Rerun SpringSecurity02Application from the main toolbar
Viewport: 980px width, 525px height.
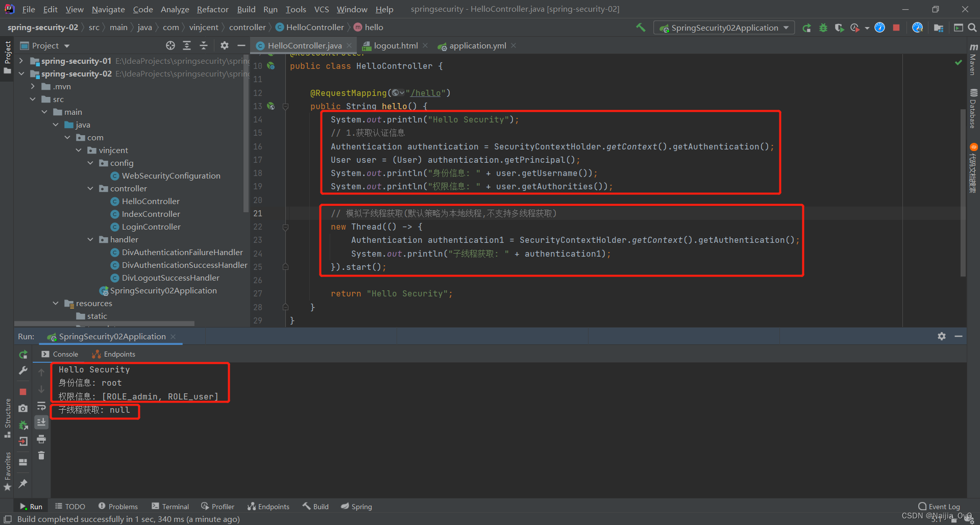tap(807, 28)
